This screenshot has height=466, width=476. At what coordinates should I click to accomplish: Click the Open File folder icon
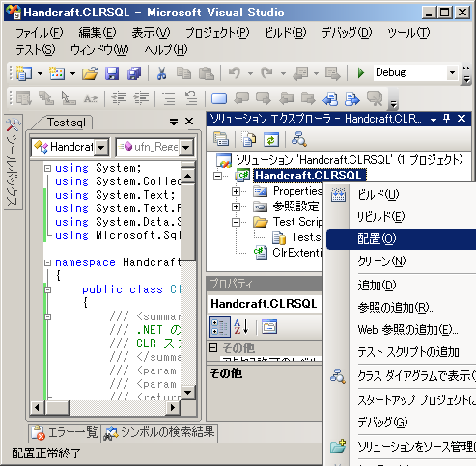[90, 73]
